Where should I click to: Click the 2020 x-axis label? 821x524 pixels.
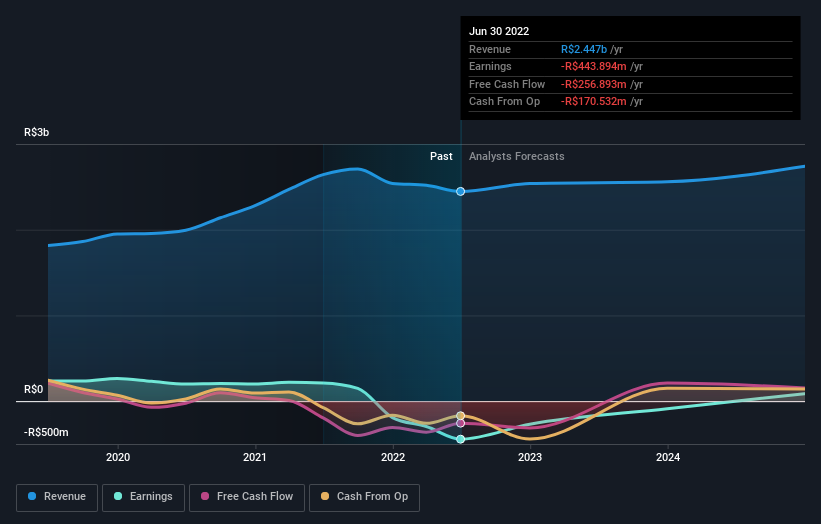[118, 458]
